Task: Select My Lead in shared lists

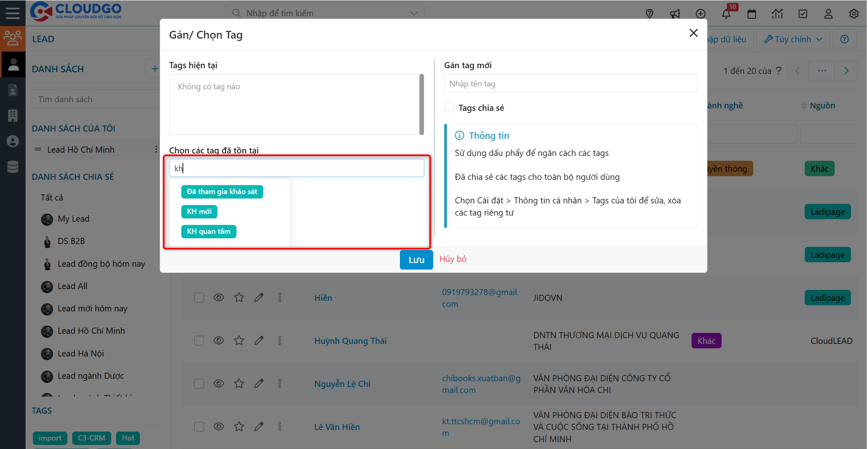Action: coord(73,219)
